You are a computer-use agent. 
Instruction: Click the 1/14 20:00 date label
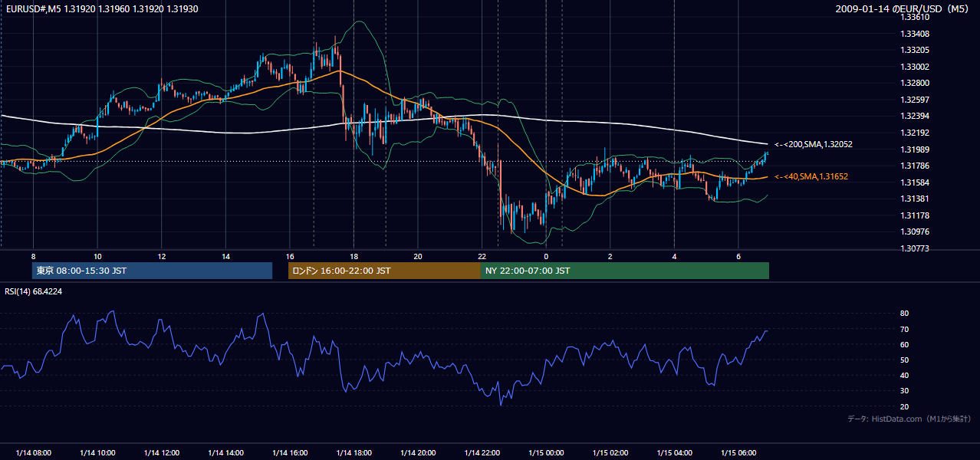pyautogui.click(x=418, y=452)
